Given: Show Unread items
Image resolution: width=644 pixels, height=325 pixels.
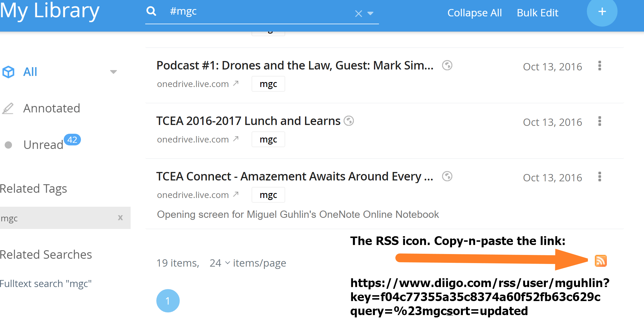Looking at the screenshot, I should [43, 145].
